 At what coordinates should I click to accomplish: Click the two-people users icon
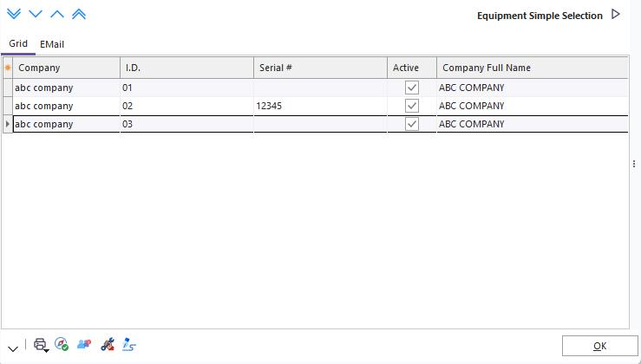[84, 344]
